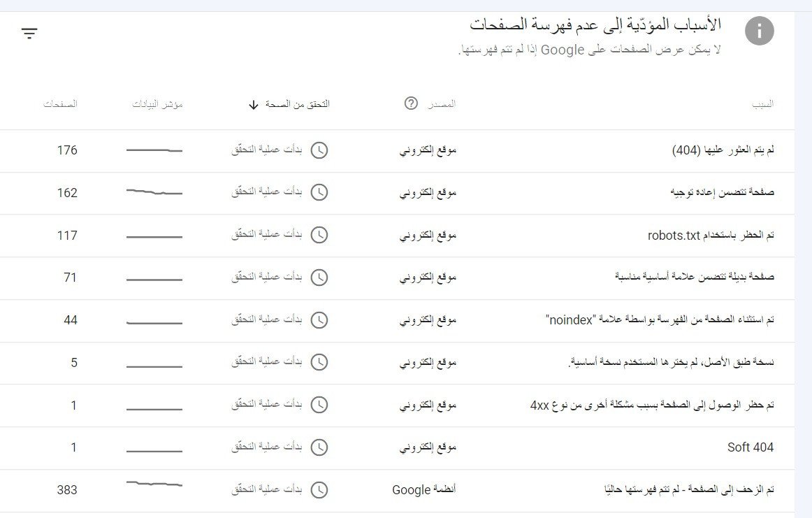The height and width of the screenshot is (518, 812).
Task: Open the crawled, not indexed reason row
Action: click(688, 490)
